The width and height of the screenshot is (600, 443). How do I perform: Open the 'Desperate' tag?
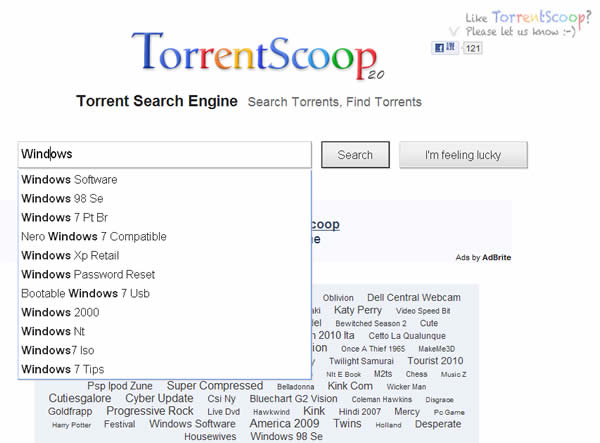[438, 424]
